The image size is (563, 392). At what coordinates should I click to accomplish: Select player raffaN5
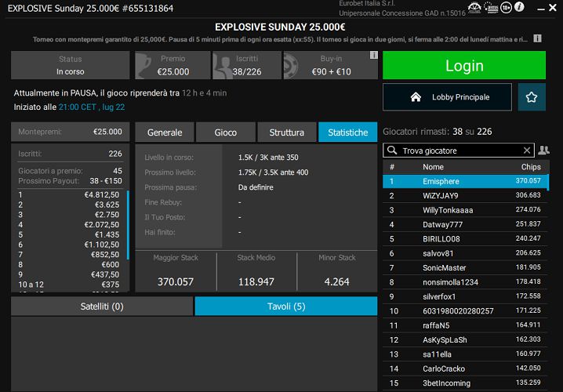(465, 325)
